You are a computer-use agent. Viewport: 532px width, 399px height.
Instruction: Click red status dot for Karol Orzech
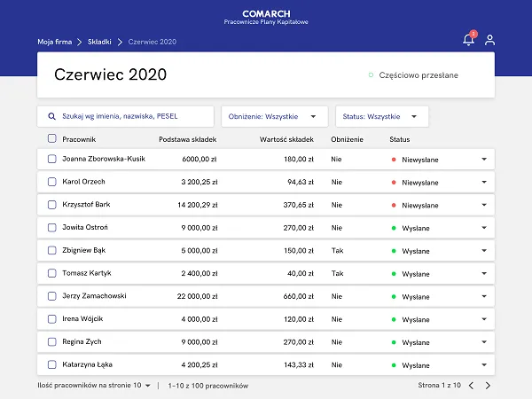click(x=394, y=182)
